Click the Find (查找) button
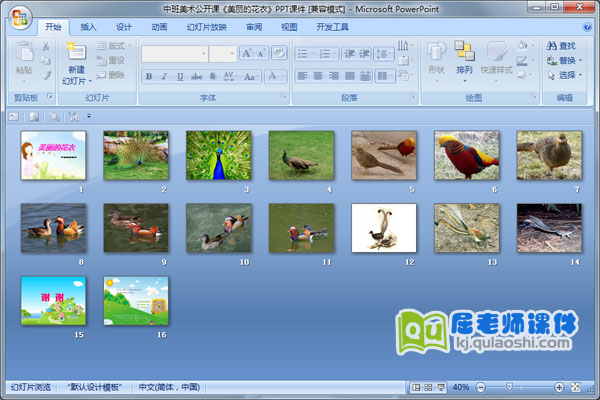 561,46
